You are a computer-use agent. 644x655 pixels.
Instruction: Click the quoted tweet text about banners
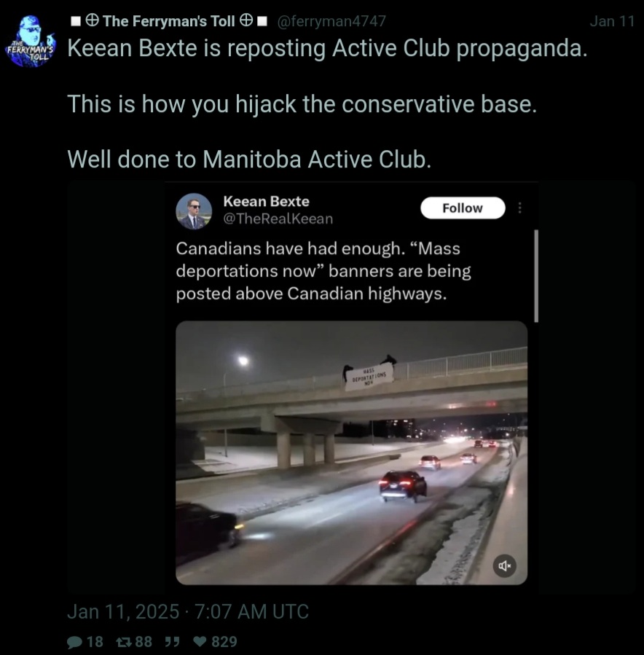click(x=323, y=271)
